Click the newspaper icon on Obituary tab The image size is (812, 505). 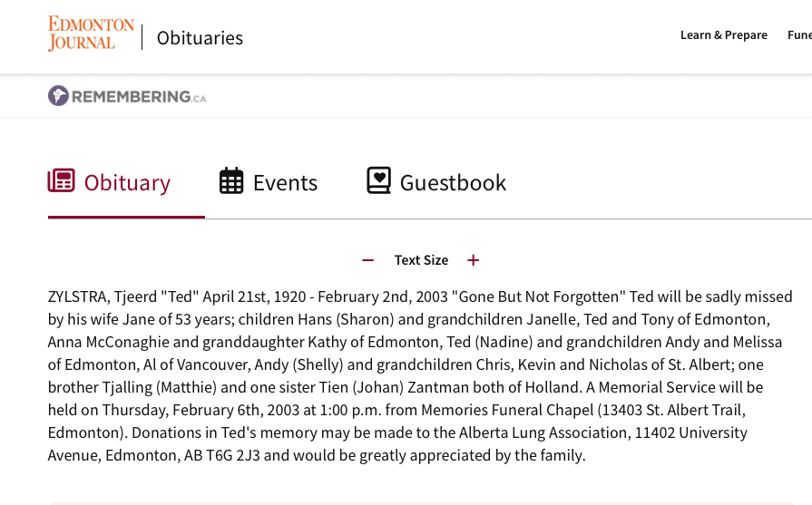[62, 181]
